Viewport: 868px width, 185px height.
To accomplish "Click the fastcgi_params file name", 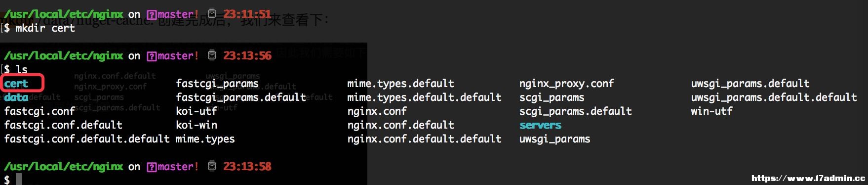I will [217, 84].
